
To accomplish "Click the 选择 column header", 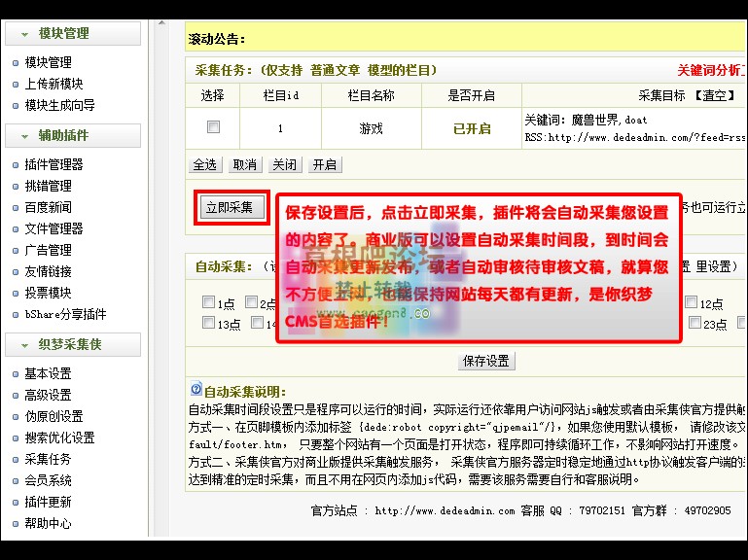I will 213,96.
